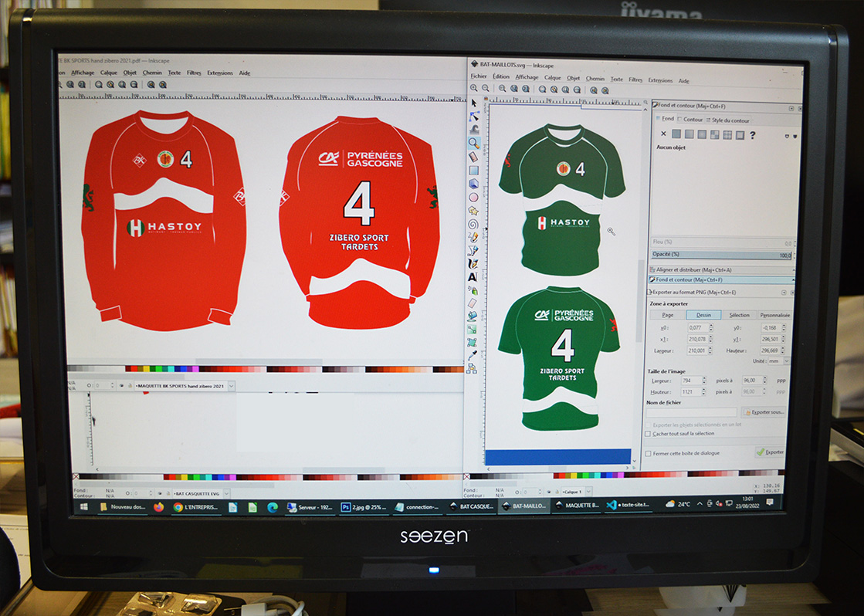Select the 3D Box tool

click(x=473, y=184)
